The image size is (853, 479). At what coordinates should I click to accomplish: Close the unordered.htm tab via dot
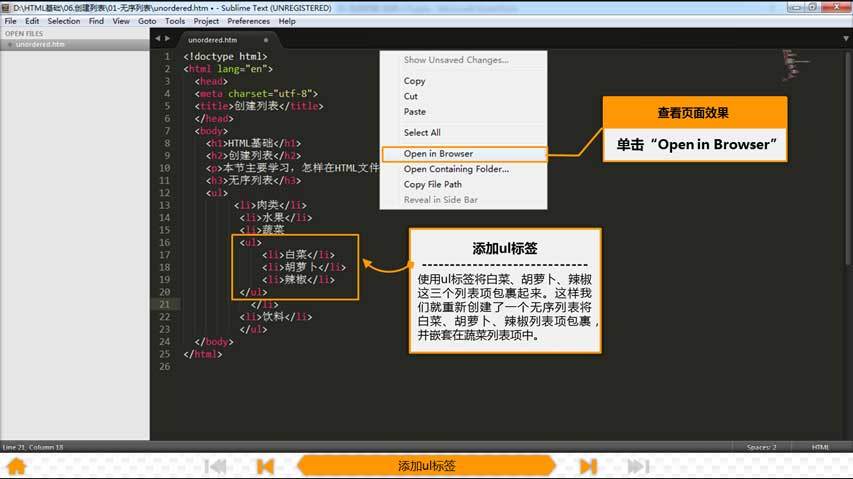point(265,40)
